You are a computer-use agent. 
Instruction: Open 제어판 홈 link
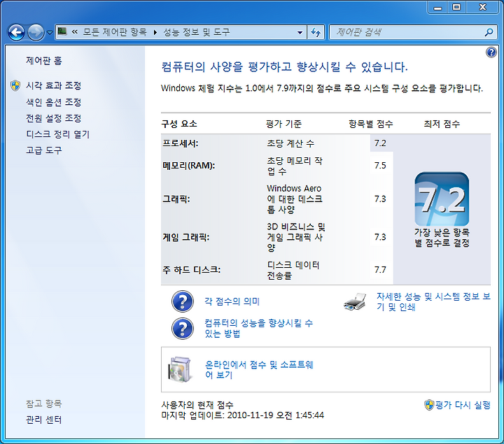click(x=43, y=61)
